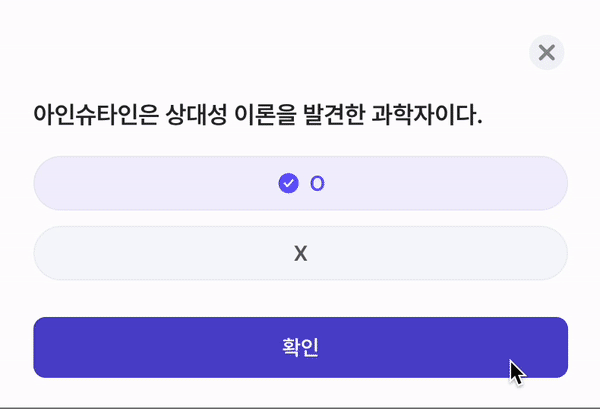Pick the false (X) answer row
Image resolution: width=600 pixels, height=409 pixels.
click(x=300, y=253)
